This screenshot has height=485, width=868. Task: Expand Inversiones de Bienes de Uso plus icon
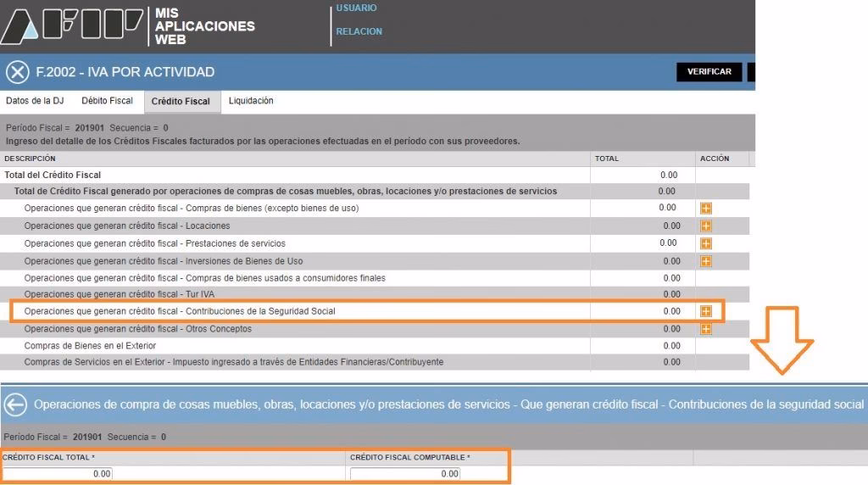pos(706,261)
